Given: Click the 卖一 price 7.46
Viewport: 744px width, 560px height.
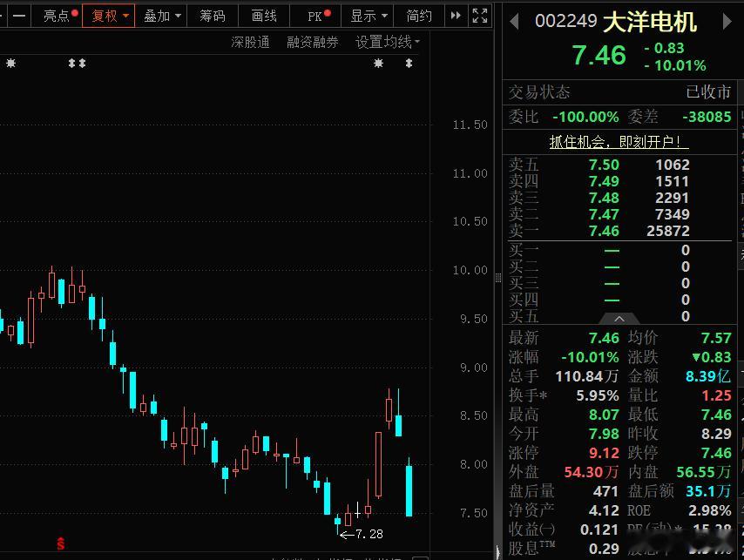Looking at the screenshot, I should click(604, 231).
